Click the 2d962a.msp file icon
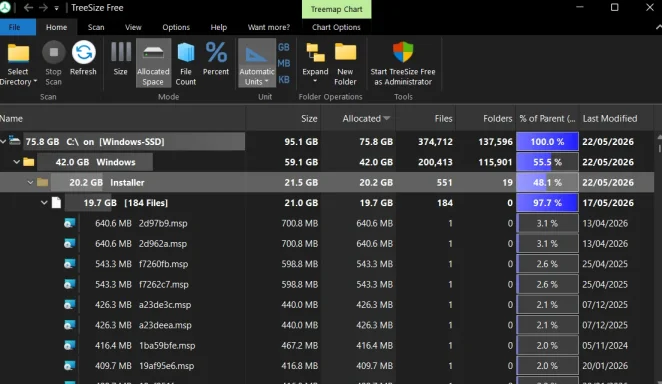 tap(70, 243)
